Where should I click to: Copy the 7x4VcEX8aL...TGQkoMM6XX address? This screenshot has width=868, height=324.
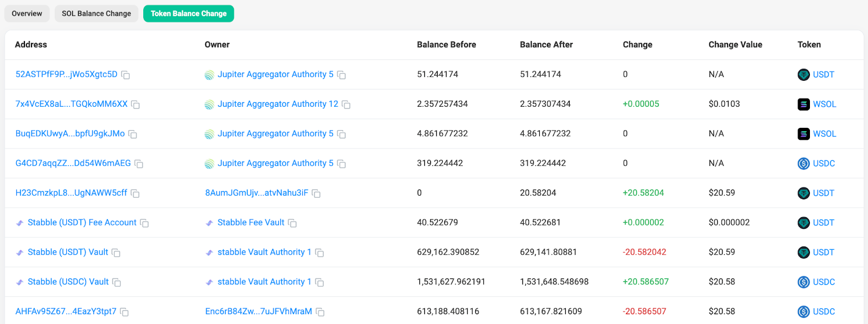pos(136,105)
